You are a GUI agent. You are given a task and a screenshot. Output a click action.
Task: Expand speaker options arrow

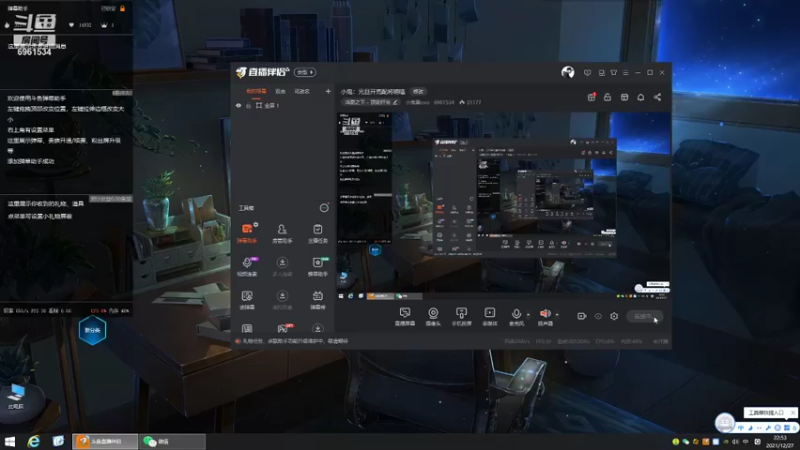(557, 315)
